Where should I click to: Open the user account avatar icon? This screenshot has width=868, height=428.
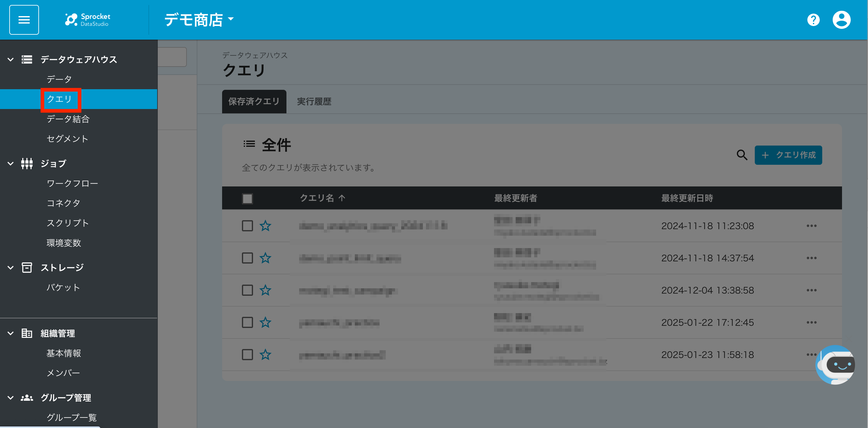pos(841,20)
